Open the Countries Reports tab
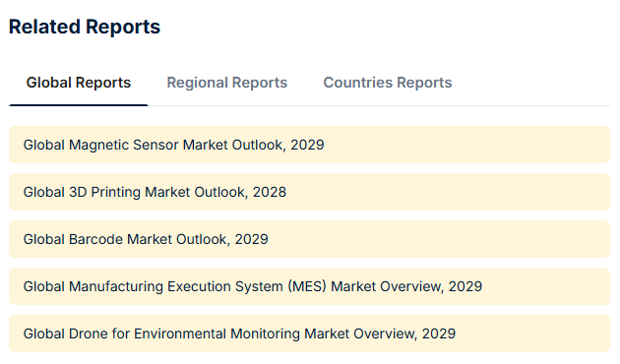Viewport: 620px width, 364px height. (x=388, y=83)
